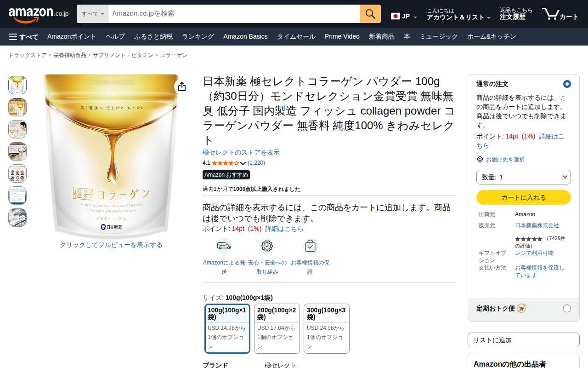Click the Japan flag language icon
The height and width of the screenshot is (368, 588).
pos(396,16)
